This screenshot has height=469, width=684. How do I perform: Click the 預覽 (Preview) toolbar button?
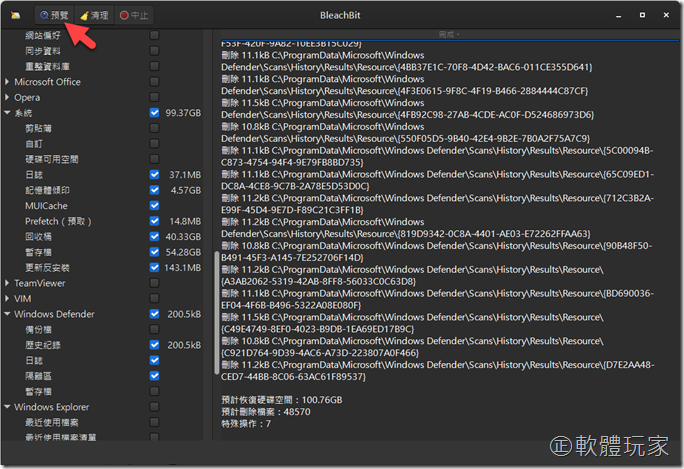(x=54, y=15)
